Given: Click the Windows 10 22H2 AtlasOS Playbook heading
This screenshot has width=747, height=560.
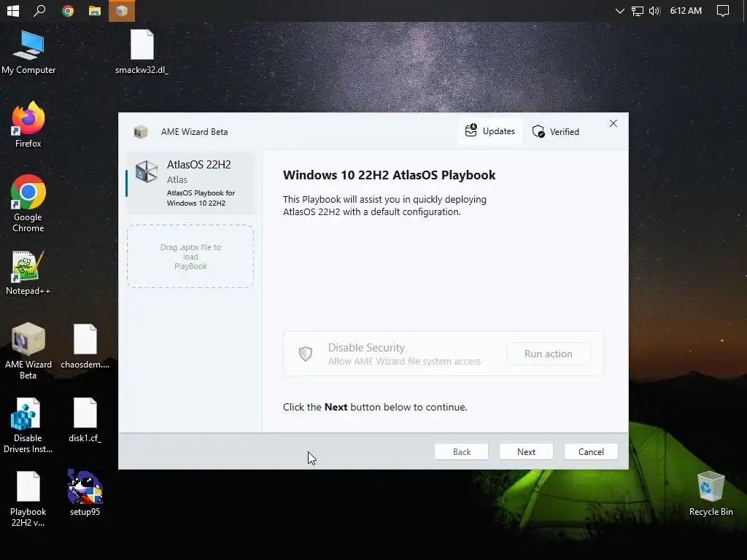Looking at the screenshot, I should point(390,175).
